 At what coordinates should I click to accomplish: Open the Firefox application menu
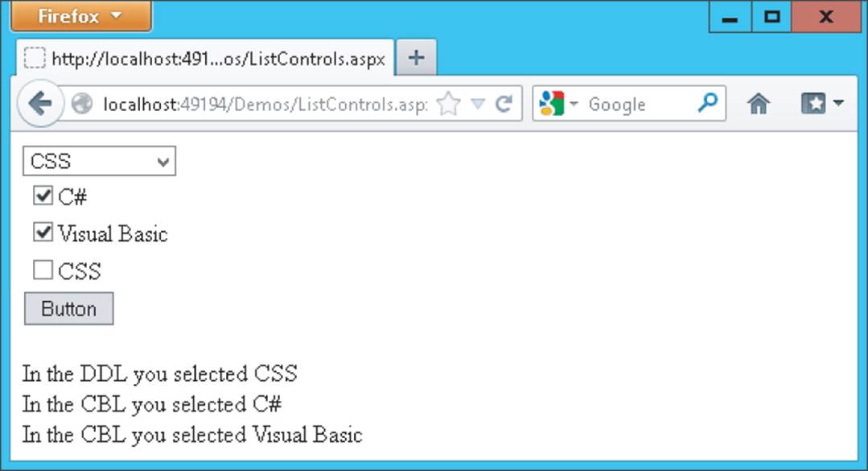pyautogui.click(x=80, y=16)
